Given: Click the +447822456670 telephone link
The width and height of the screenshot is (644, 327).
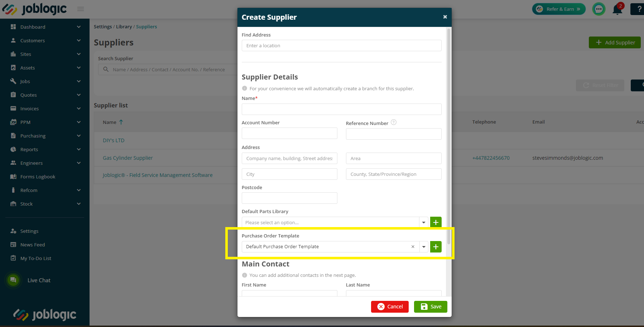Looking at the screenshot, I should pyautogui.click(x=491, y=158).
